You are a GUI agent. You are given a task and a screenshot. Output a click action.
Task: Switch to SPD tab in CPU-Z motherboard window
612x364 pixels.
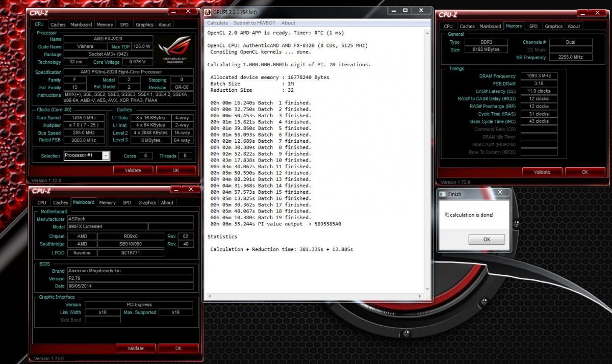pyautogui.click(x=127, y=202)
